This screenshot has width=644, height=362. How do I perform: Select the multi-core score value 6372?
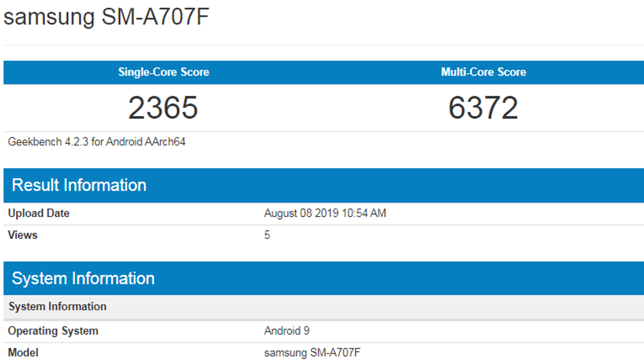483,108
